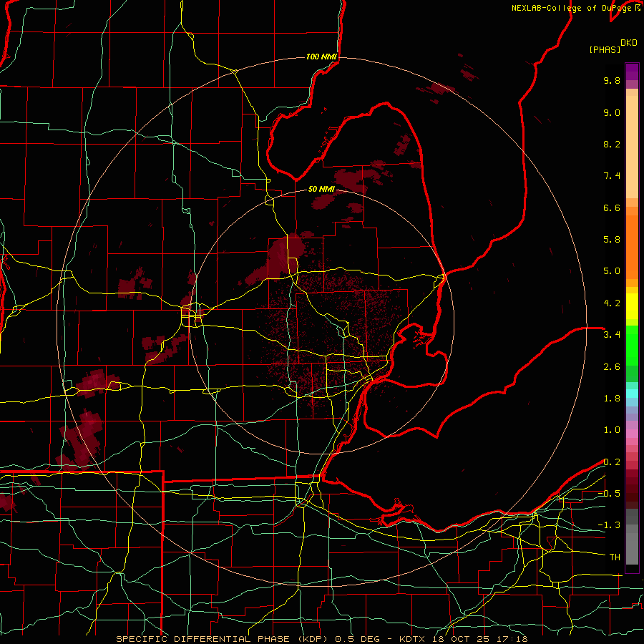Click the 0.5 DEG elevation text in the caption

tap(356, 639)
